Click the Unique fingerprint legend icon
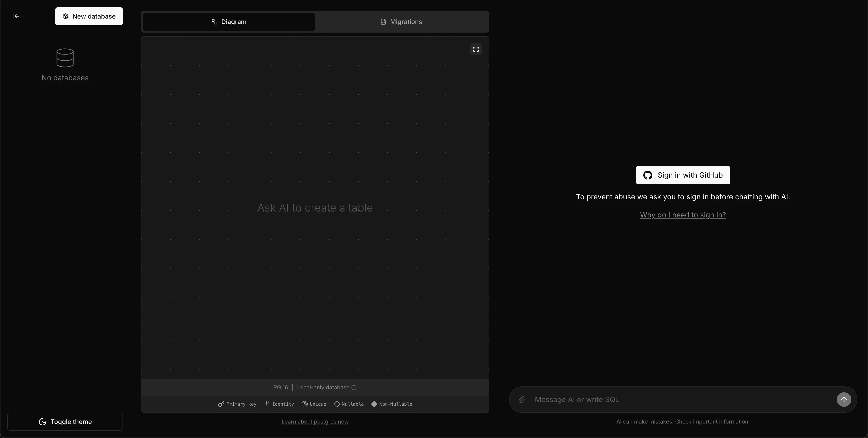 (305, 404)
